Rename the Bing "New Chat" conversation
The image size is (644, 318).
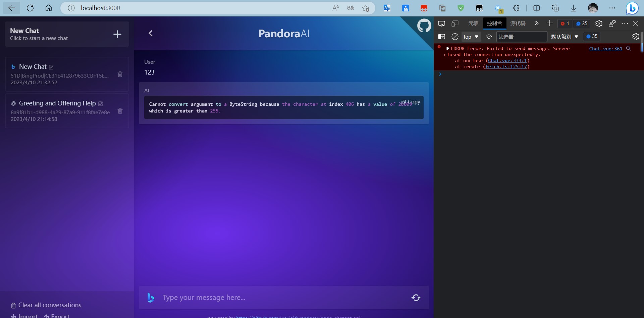point(51,67)
